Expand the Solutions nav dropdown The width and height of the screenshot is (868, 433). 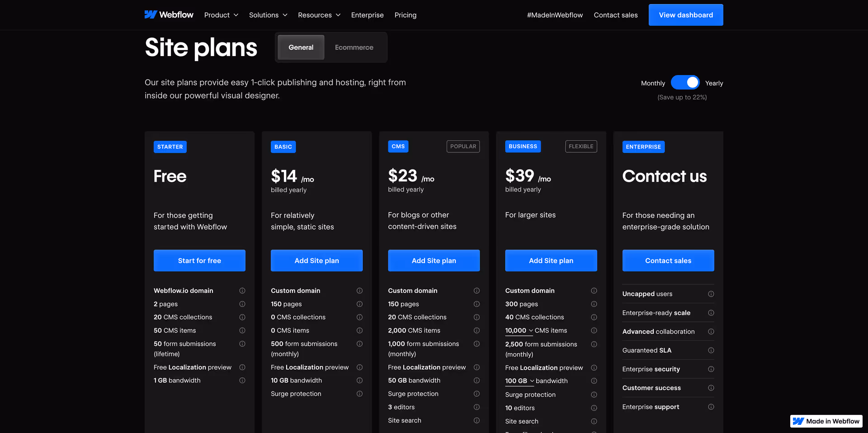(268, 15)
